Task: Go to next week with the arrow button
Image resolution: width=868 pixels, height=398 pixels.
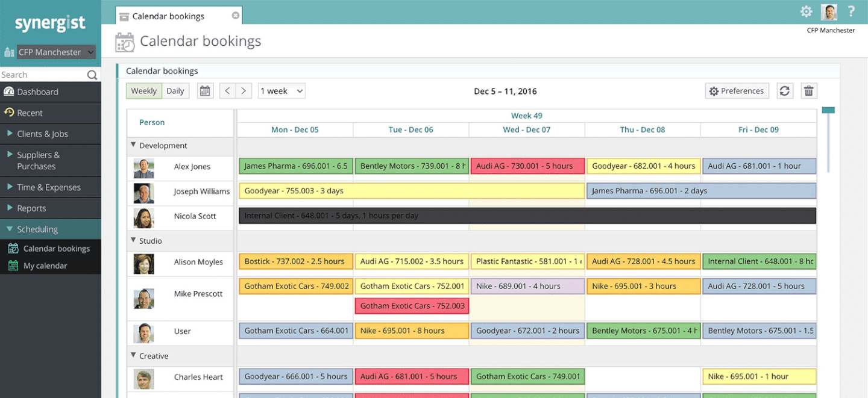Action: [244, 90]
